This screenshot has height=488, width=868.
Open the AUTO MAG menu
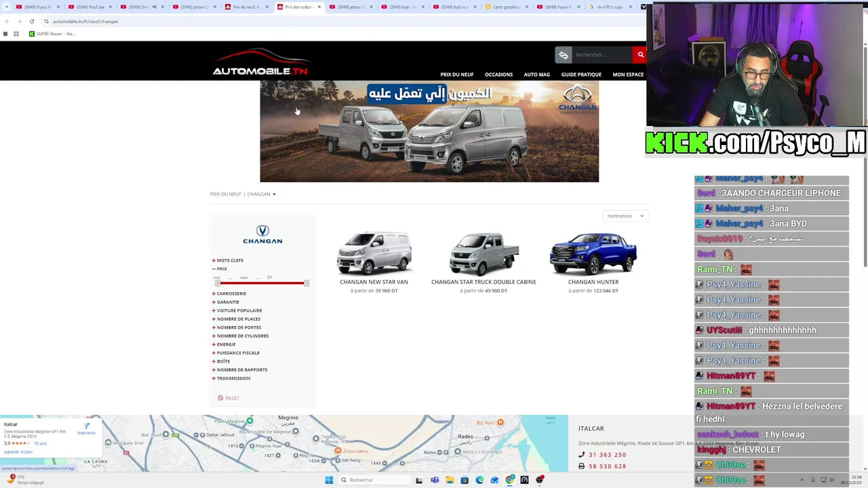536,75
